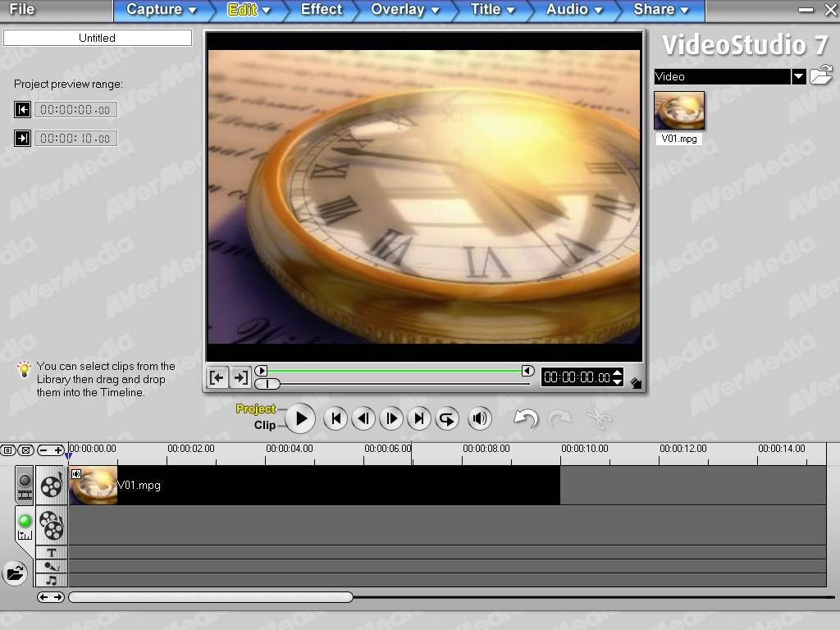Jump to the clip end
This screenshot has width=840, height=630.
click(419, 418)
